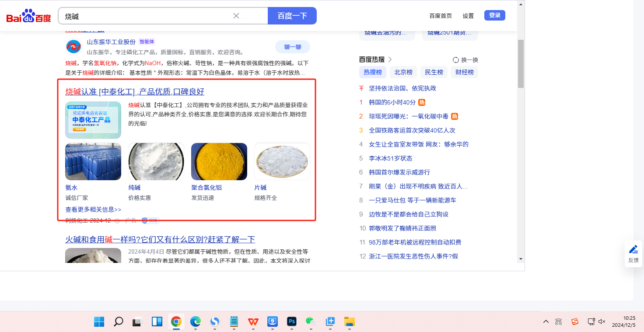This screenshot has width=644, height=332.
Task: Open the 烧碱认准 [中泰化工] result title
Action: click(135, 92)
